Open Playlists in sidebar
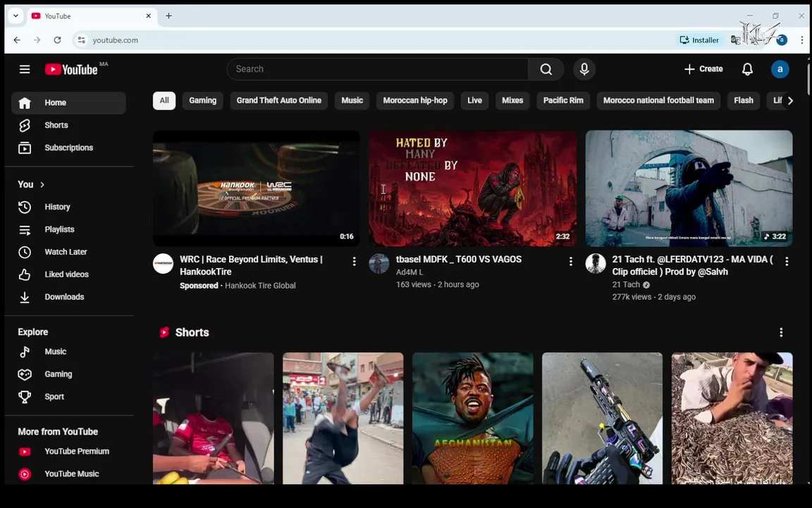This screenshot has height=508, width=812. [68, 229]
